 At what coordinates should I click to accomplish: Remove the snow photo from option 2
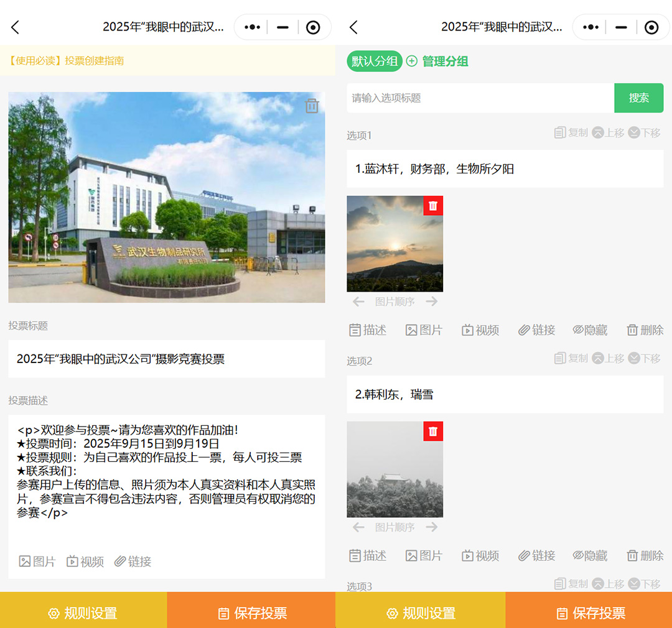click(433, 432)
